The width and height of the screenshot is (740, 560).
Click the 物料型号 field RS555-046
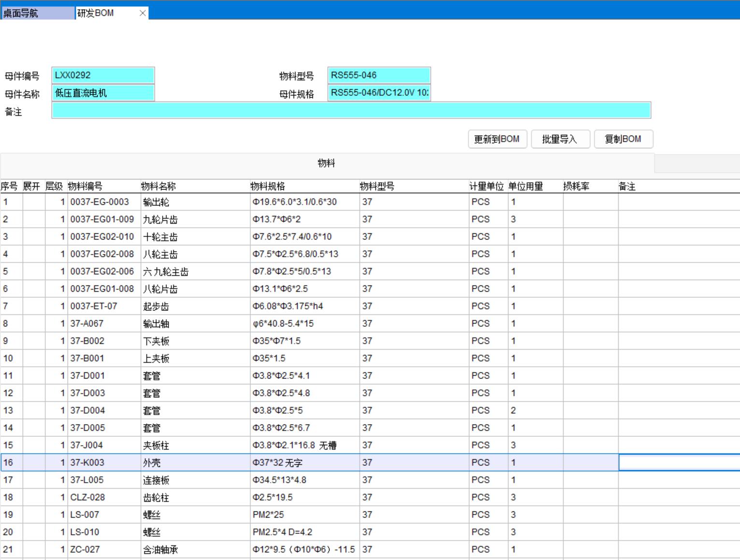tap(379, 75)
